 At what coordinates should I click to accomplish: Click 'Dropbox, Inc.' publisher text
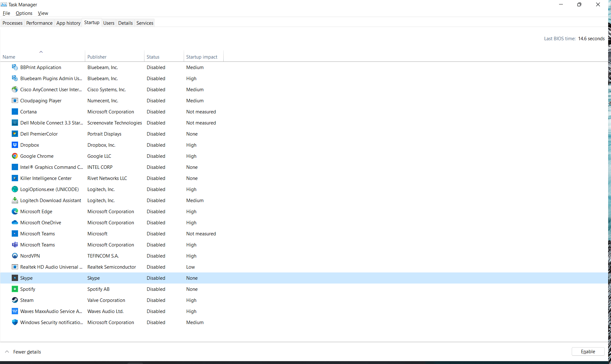click(x=101, y=145)
